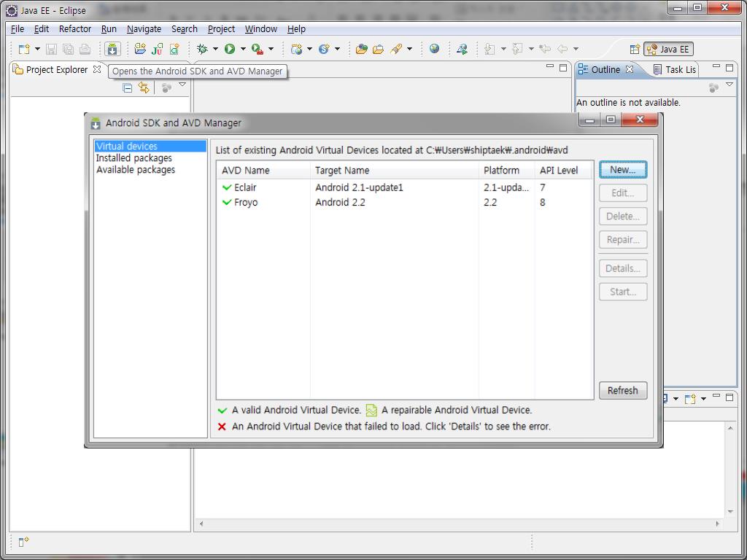747x560 pixels.
Task: Expand the Run dropdown arrow
Action: point(243,49)
